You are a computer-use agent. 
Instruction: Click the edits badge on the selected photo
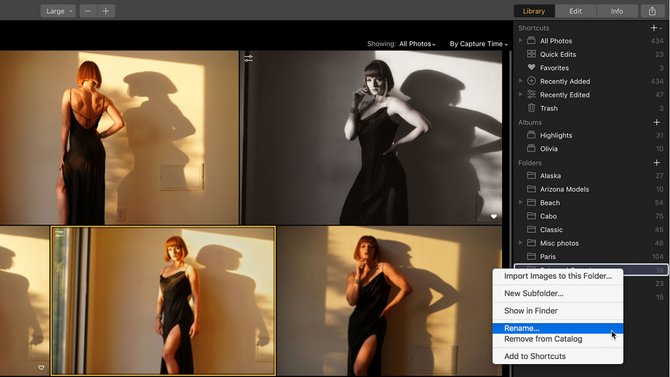click(59, 233)
